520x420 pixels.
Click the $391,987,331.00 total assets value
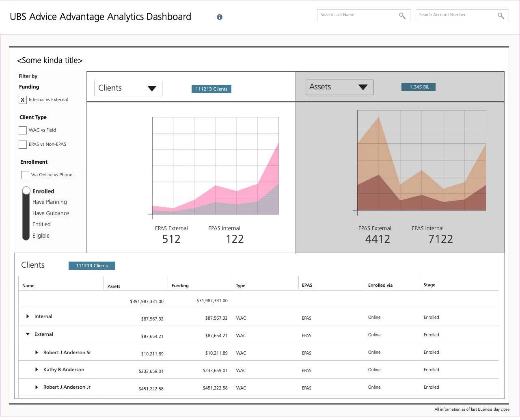(147, 301)
